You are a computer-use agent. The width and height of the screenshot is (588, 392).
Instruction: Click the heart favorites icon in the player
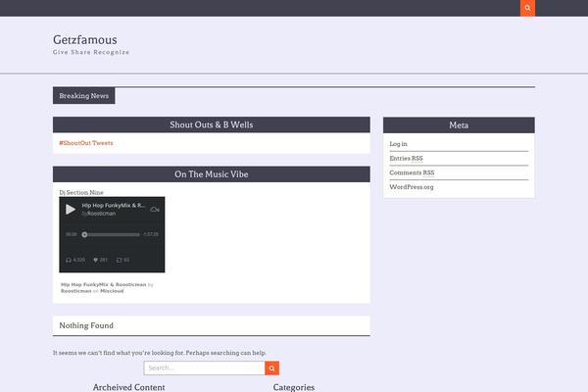point(95,260)
